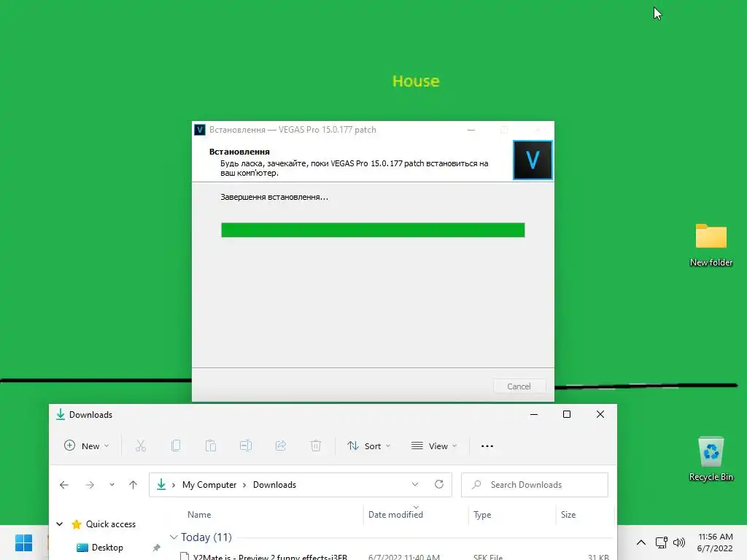Go back in Downloads explorer
The width and height of the screenshot is (747, 560).
point(64,485)
